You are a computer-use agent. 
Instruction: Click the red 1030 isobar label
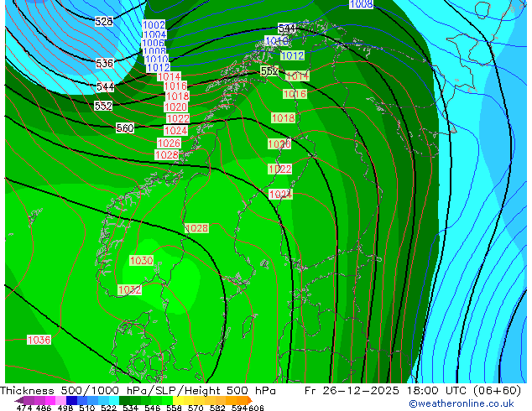tap(142, 261)
